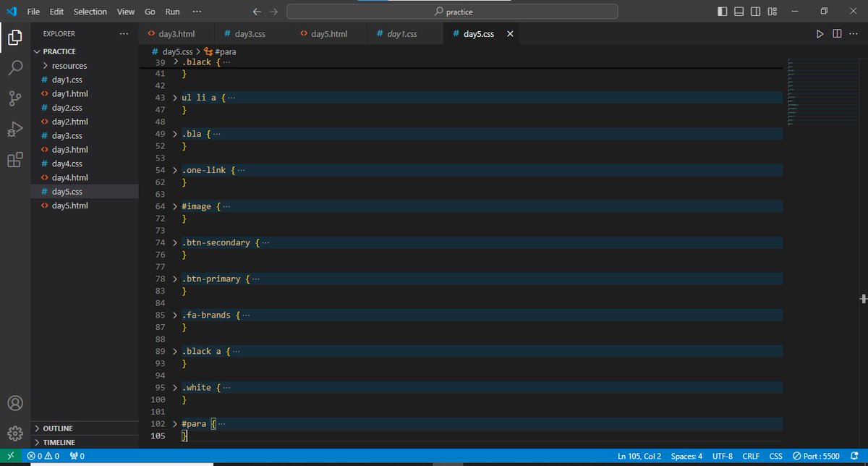Viewport: 868px width, 466px height.
Task: Click the Run play icon in editor toolbar
Action: pos(820,34)
